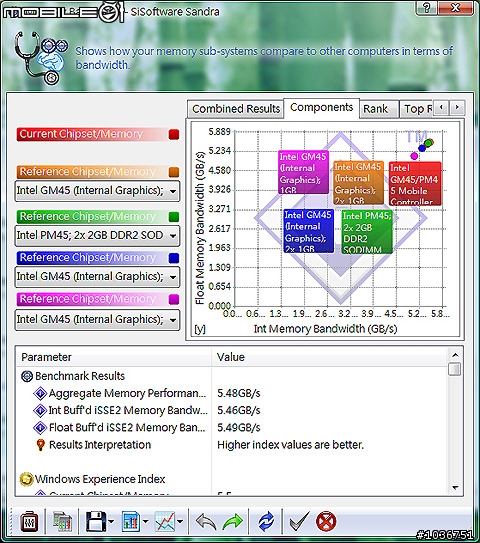480x543 pixels.
Task: Click the results list scrollbar thumb
Action: click(454, 369)
